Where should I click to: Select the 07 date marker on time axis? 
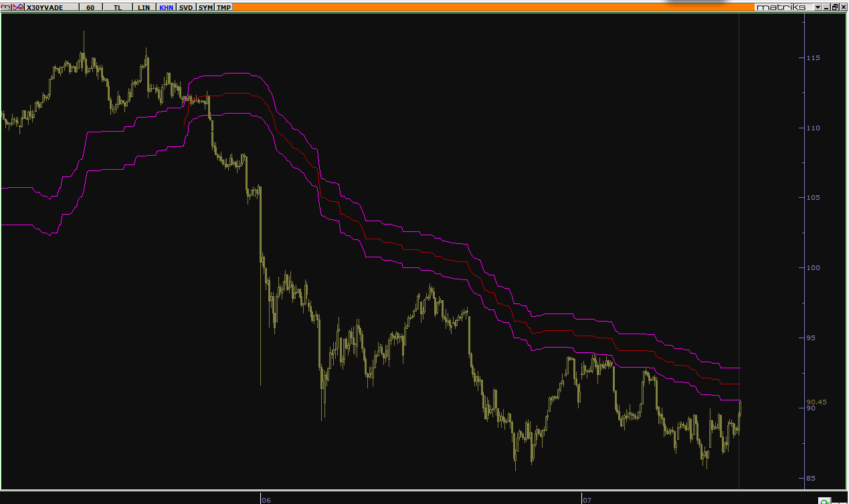587,499
